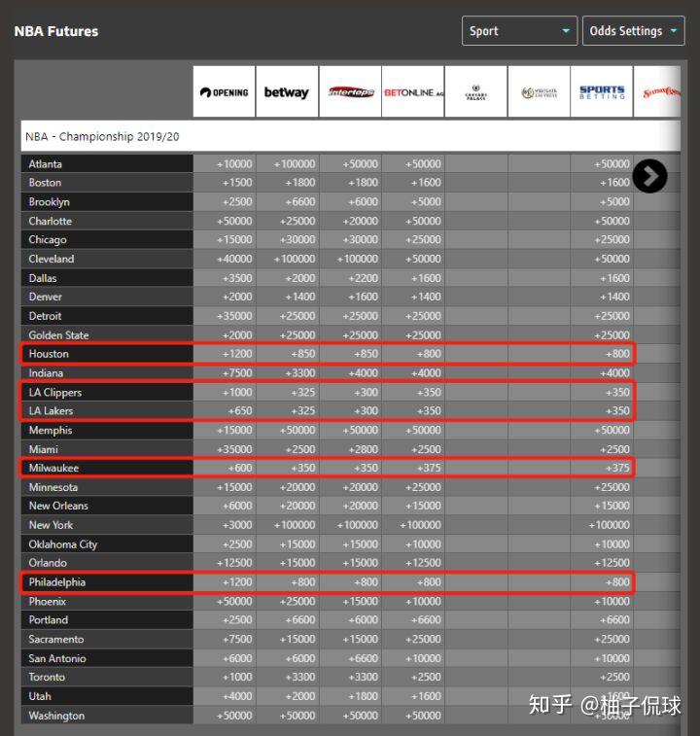The width and height of the screenshot is (700, 736).
Task: Click the Westgate Las Vegas logo
Action: tap(539, 91)
